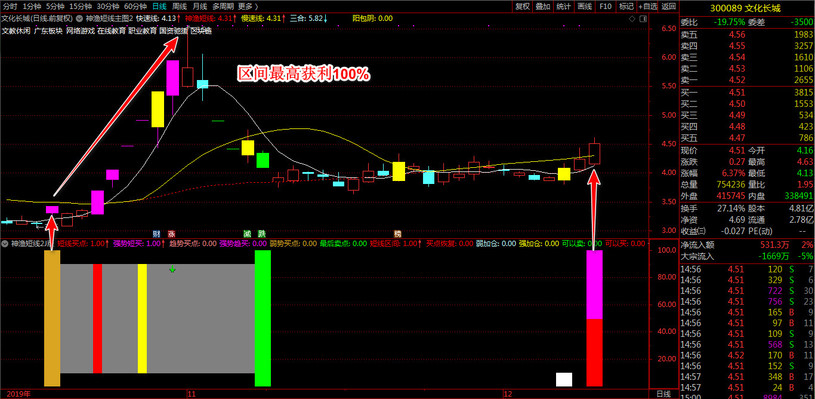Screen dimensions: 815x399
Task: Open the 多周期 multi-period selector
Action: tap(222, 6)
